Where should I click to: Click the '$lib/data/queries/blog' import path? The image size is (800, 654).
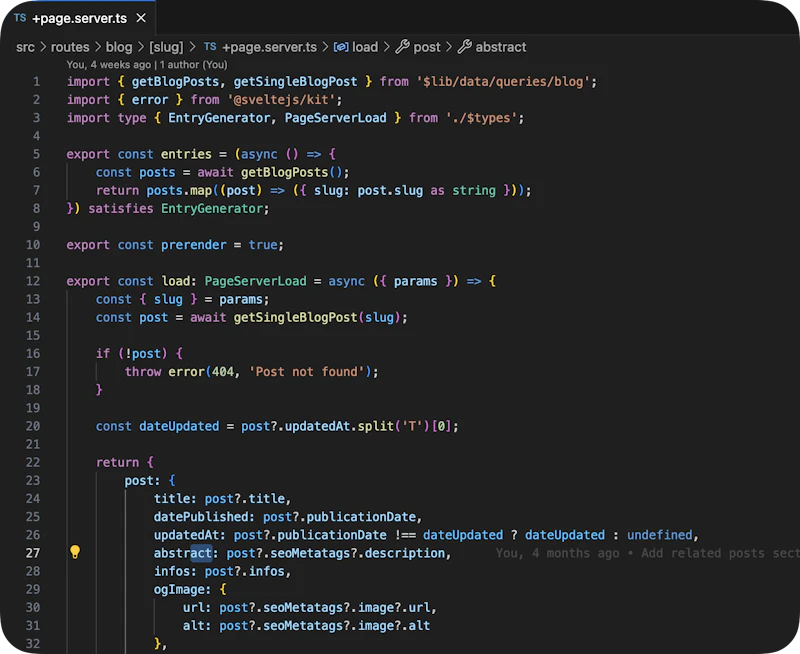tap(506, 82)
